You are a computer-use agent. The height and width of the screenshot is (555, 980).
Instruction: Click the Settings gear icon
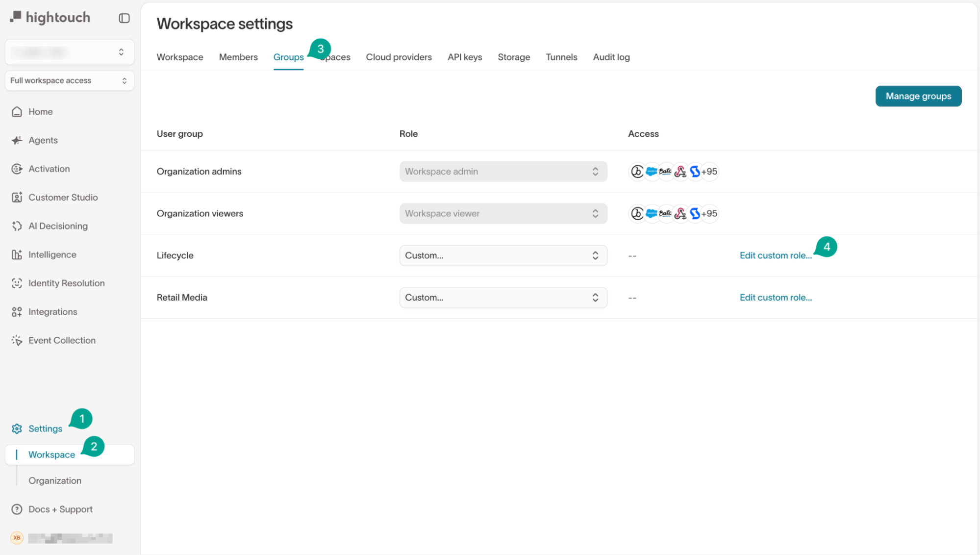(17, 429)
